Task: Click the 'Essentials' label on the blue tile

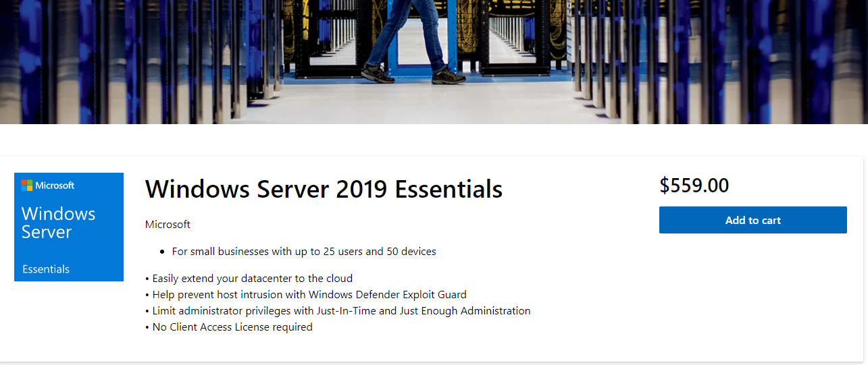Action: (x=46, y=269)
